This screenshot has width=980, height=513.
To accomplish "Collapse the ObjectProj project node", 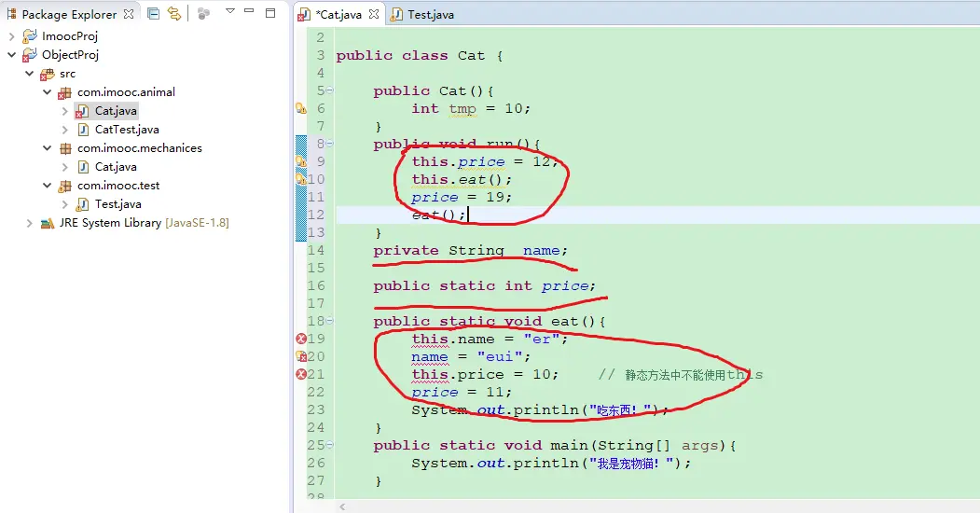I will point(11,55).
